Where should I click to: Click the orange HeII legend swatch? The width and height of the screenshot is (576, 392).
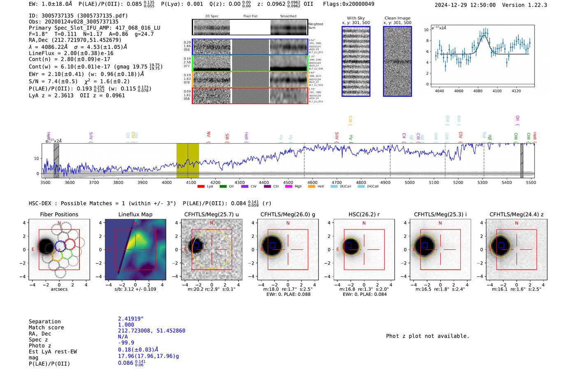[x=311, y=186]
